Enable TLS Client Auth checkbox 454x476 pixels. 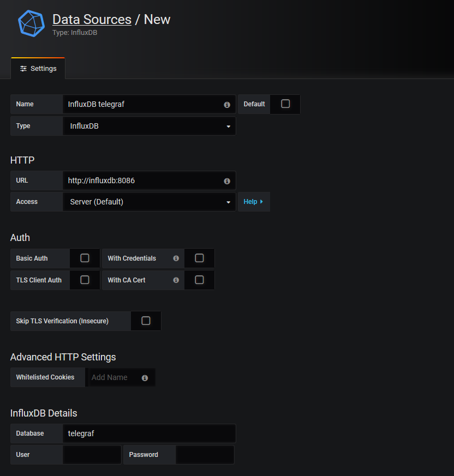tap(85, 280)
